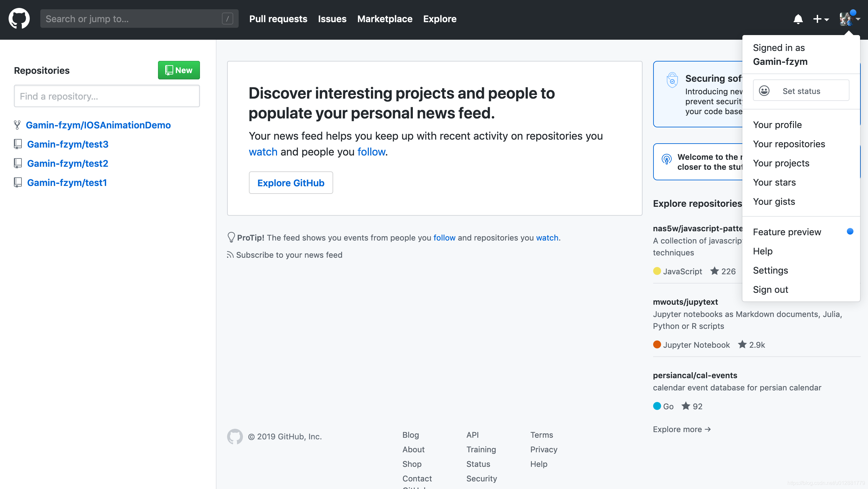868x489 pixels.
Task: Click the star icon next to 2.9k
Action: [x=742, y=344]
